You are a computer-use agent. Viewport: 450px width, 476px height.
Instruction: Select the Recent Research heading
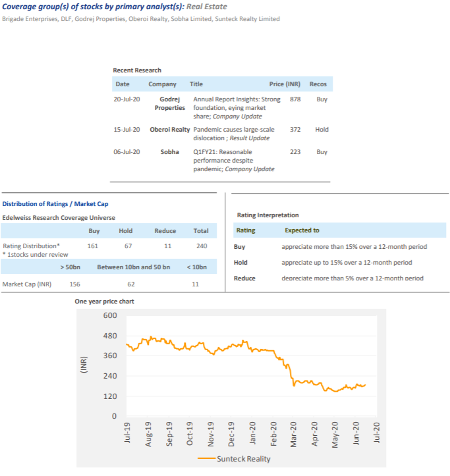[x=137, y=70]
